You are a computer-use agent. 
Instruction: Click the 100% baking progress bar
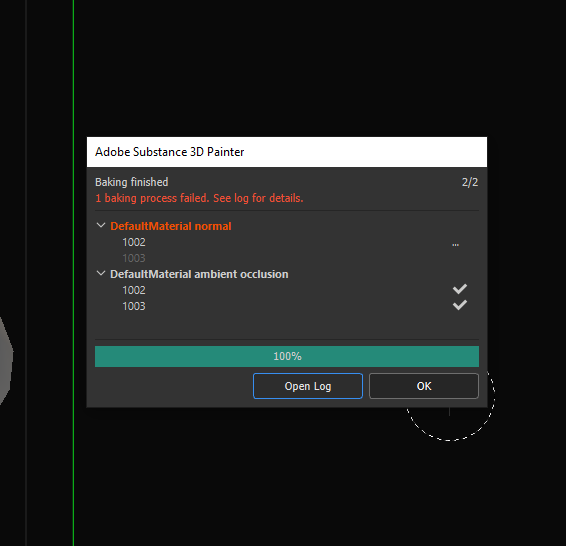click(x=287, y=357)
